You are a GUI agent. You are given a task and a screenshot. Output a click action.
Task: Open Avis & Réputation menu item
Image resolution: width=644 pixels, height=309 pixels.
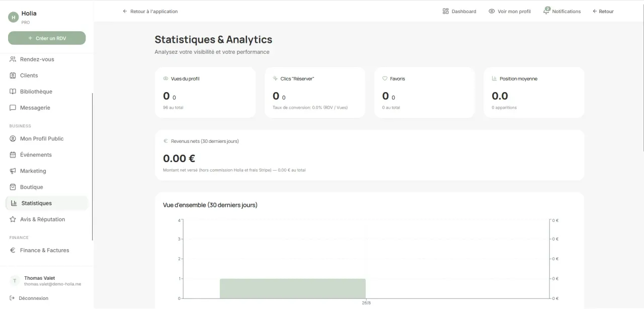pos(47,219)
